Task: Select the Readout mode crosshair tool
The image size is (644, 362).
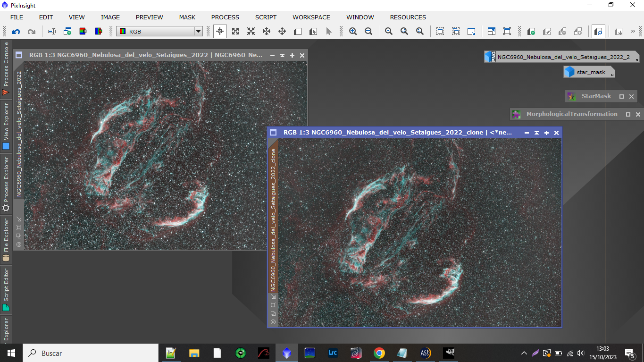Action: coord(220,32)
